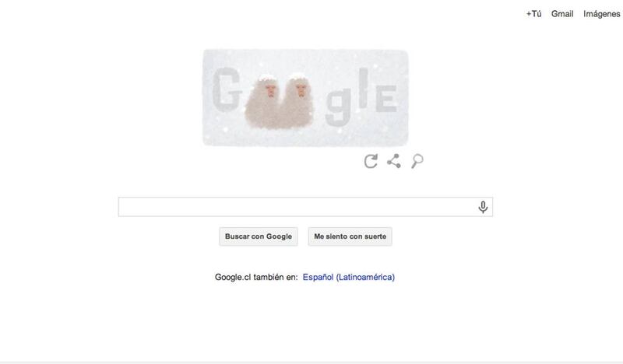Click the Me siento con suerte button

point(350,236)
